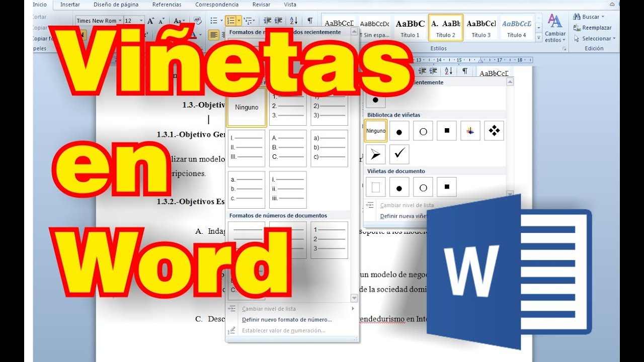Select the four-color cross bullet
Viewport: 644px width, 362px height.
[x=470, y=131]
